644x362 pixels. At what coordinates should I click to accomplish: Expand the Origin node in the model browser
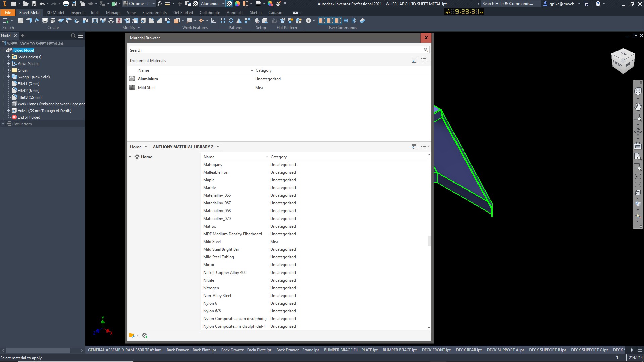pyautogui.click(x=8, y=70)
